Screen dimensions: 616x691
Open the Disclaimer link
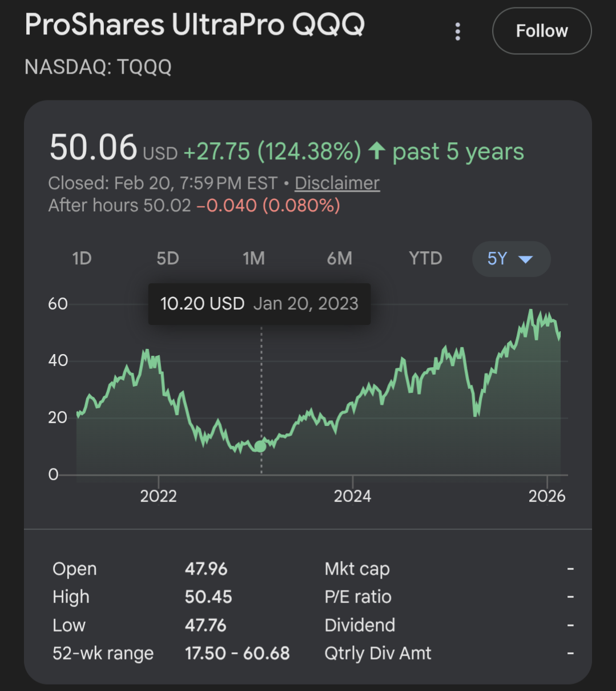[337, 183]
